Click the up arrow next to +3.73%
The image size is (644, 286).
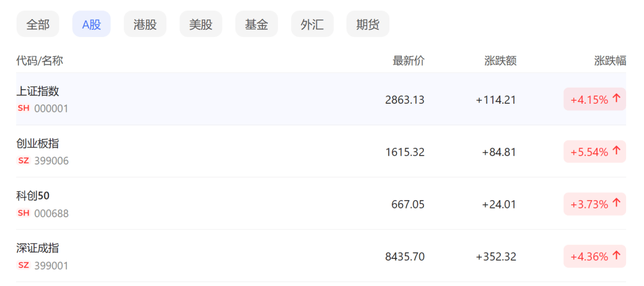coord(617,204)
